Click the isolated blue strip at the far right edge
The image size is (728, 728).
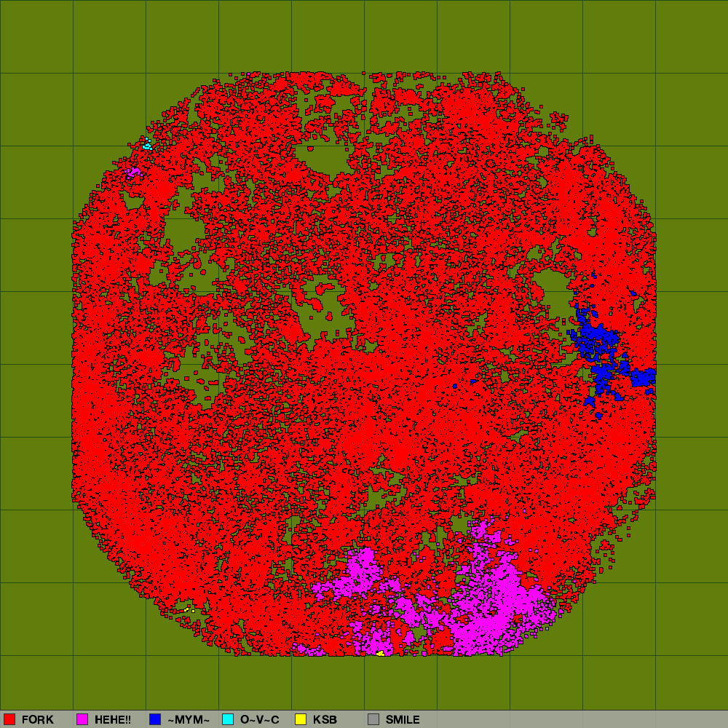coord(644,377)
